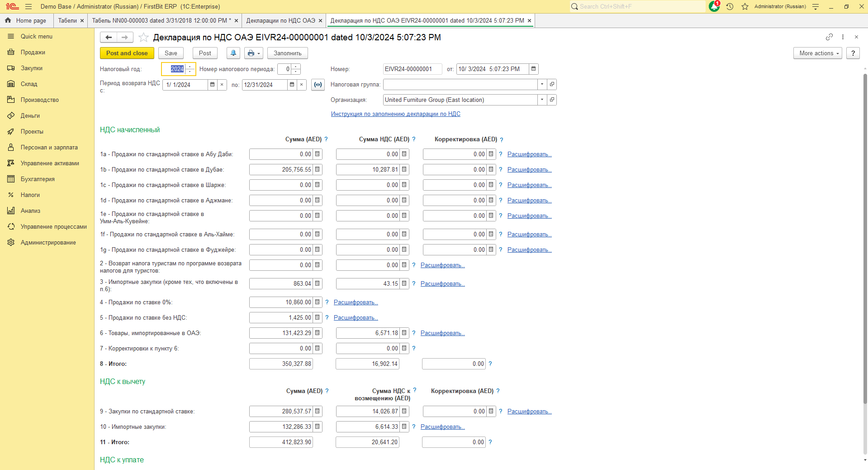Open the Инструкция по заполнению декларации по НДС link
The height and width of the screenshot is (470, 868).
coord(395,114)
